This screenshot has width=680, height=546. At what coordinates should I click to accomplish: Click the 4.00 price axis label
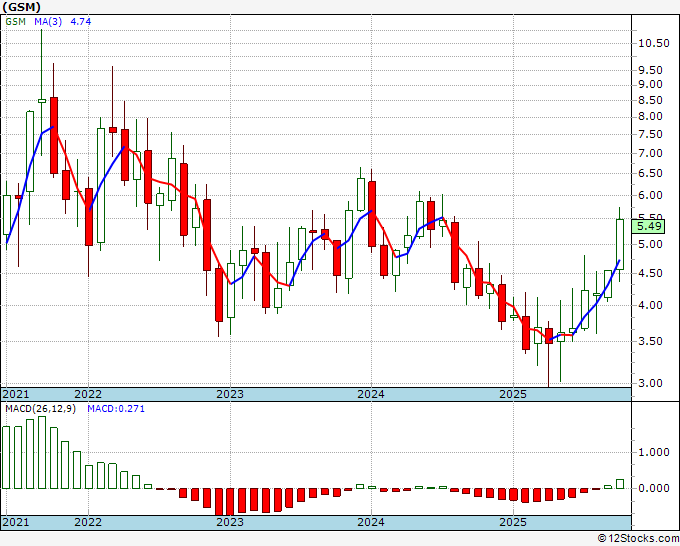pyautogui.click(x=651, y=305)
